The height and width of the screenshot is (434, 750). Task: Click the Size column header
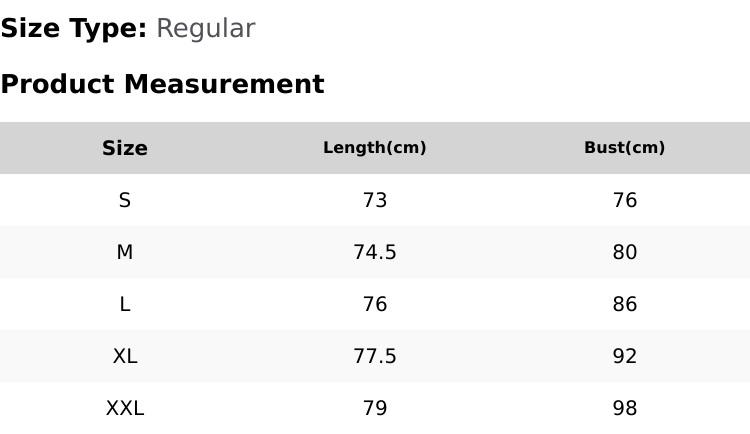(125, 148)
